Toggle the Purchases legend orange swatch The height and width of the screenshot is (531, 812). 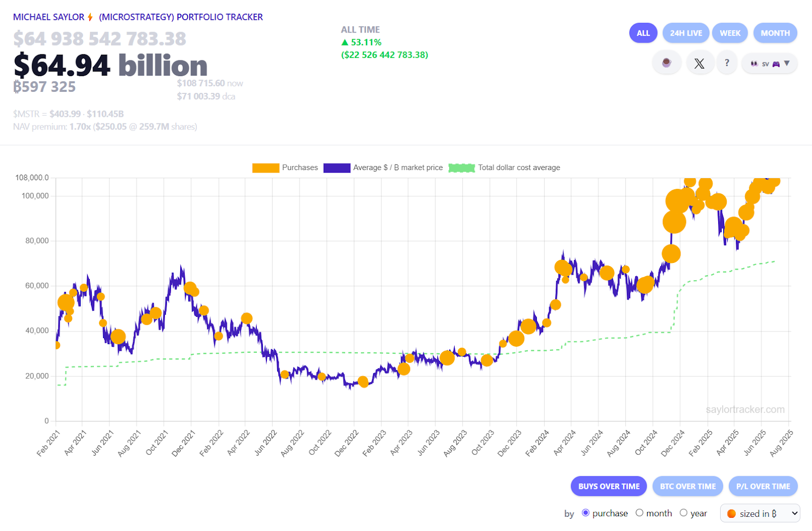265,168
